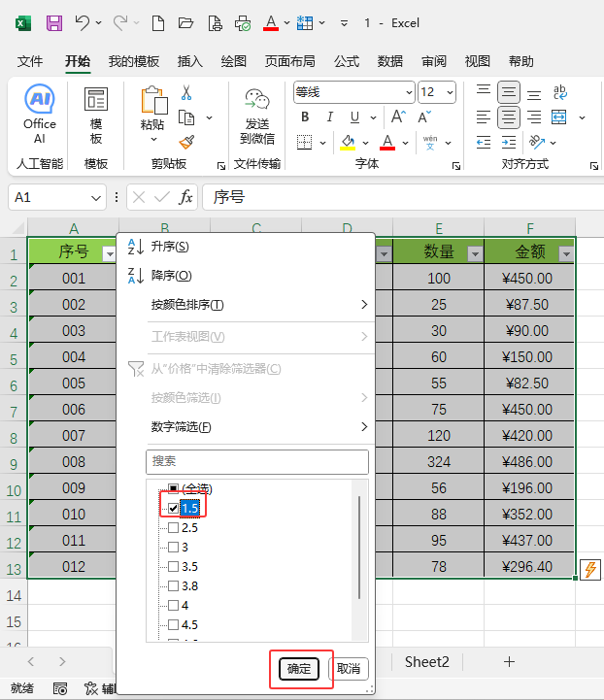
Task: Sort ascending with 升序(S)
Action: pyautogui.click(x=170, y=247)
